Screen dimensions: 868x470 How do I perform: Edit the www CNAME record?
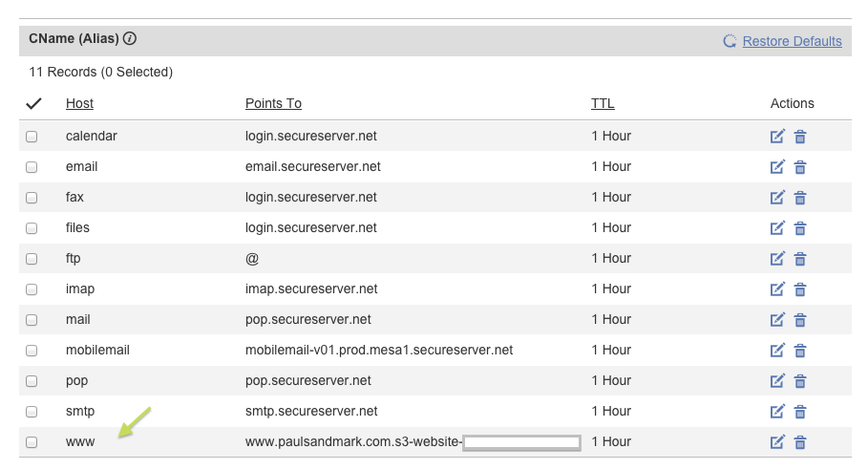click(x=777, y=441)
